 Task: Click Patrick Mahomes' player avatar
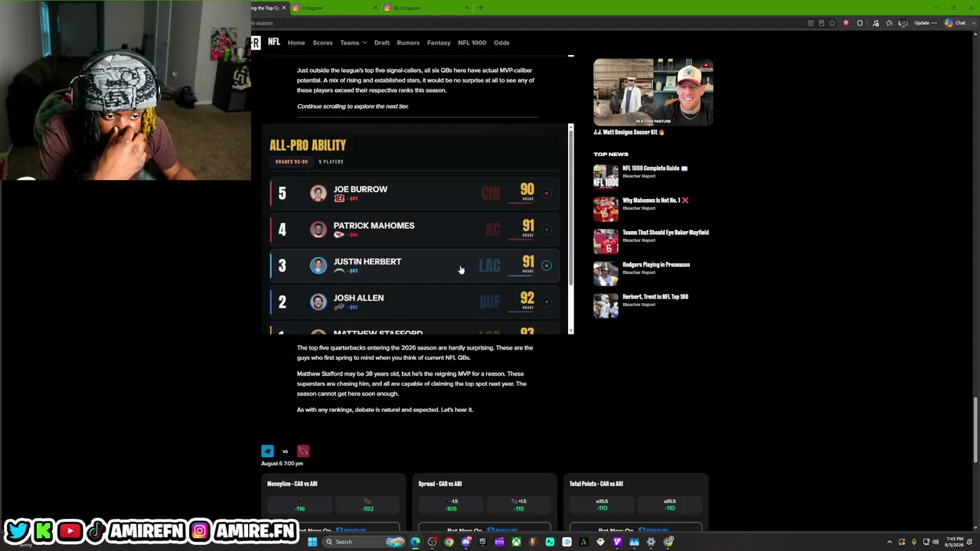point(318,229)
